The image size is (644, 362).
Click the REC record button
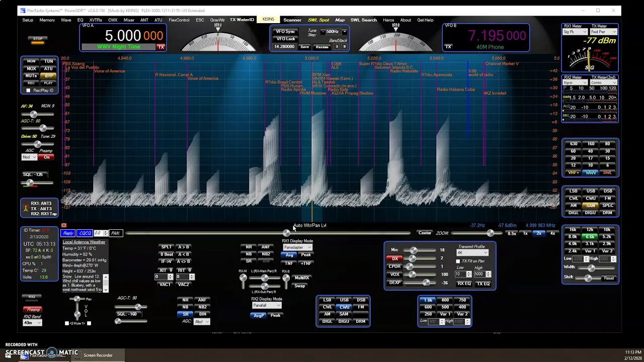31,83
